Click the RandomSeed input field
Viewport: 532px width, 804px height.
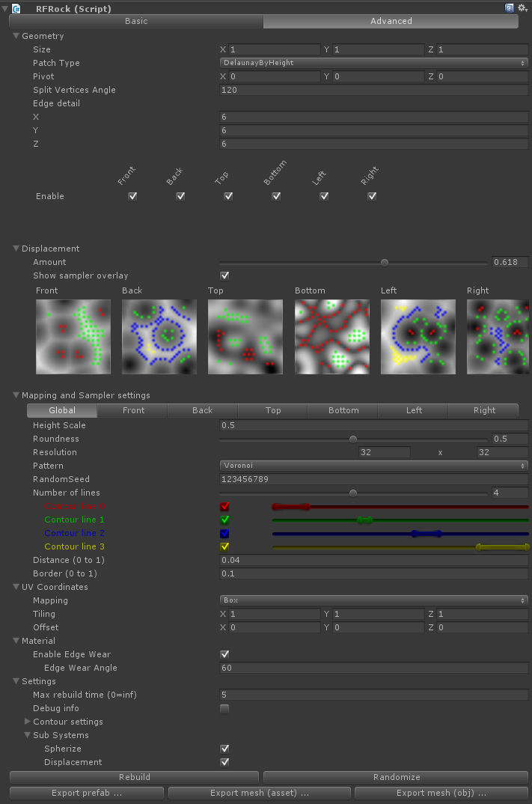(x=374, y=479)
